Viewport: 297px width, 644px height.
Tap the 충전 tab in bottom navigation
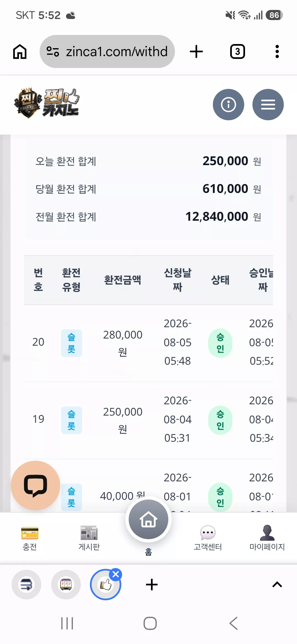(30, 539)
